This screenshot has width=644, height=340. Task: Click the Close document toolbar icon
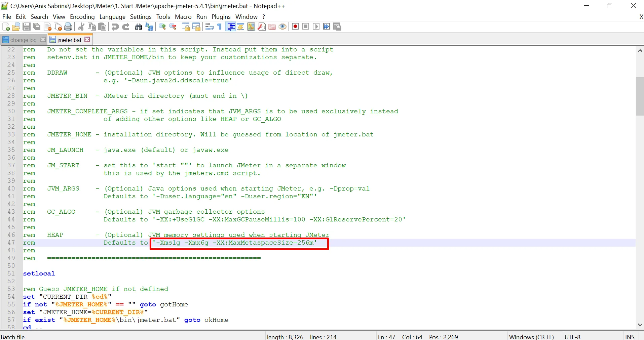point(48,27)
